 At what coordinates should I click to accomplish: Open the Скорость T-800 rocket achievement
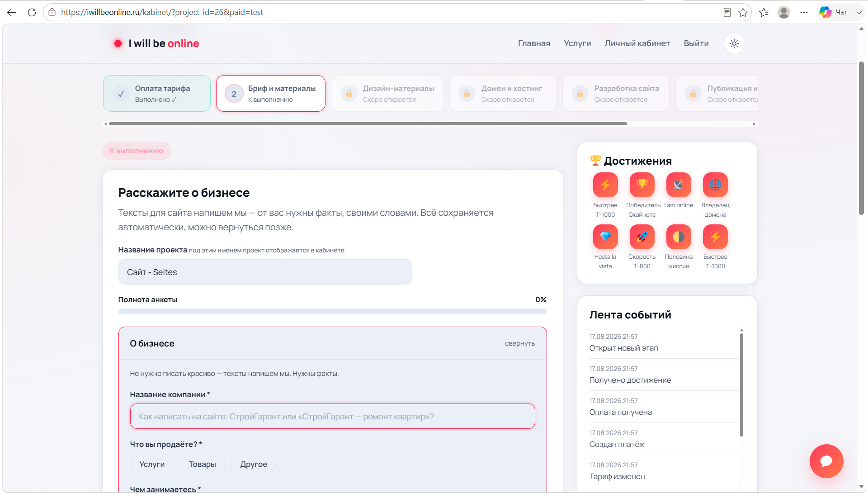pos(642,237)
